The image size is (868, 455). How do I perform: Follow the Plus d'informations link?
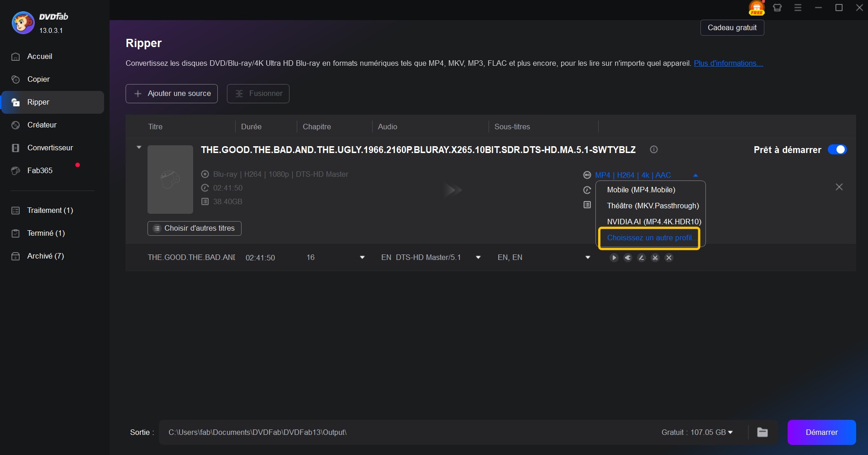tap(728, 63)
